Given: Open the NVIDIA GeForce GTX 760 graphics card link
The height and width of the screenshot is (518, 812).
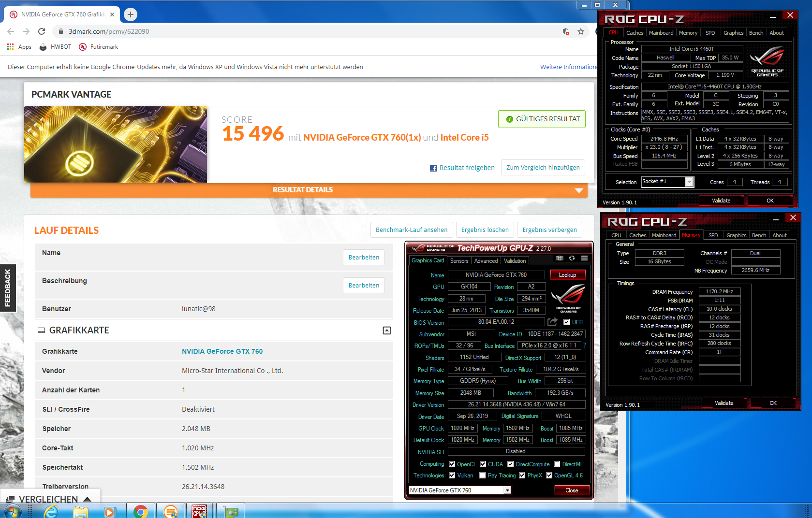Looking at the screenshot, I should (x=222, y=351).
